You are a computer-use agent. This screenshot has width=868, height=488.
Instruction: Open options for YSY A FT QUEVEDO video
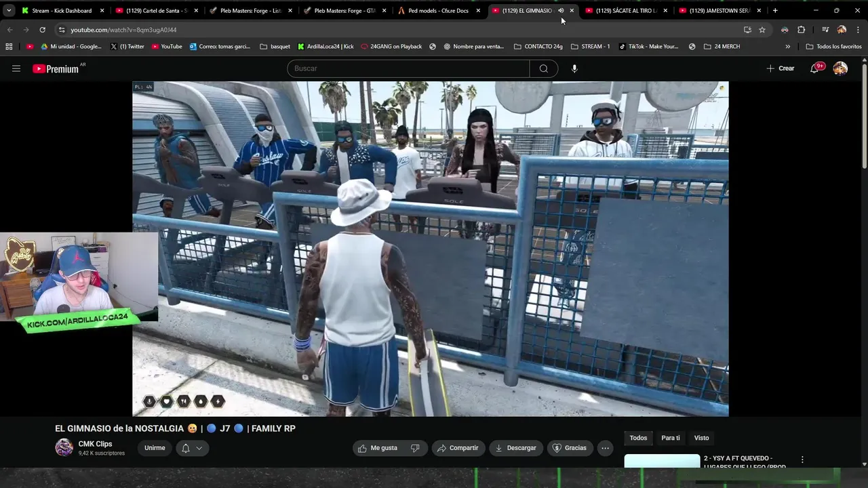click(x=802, y=460)
